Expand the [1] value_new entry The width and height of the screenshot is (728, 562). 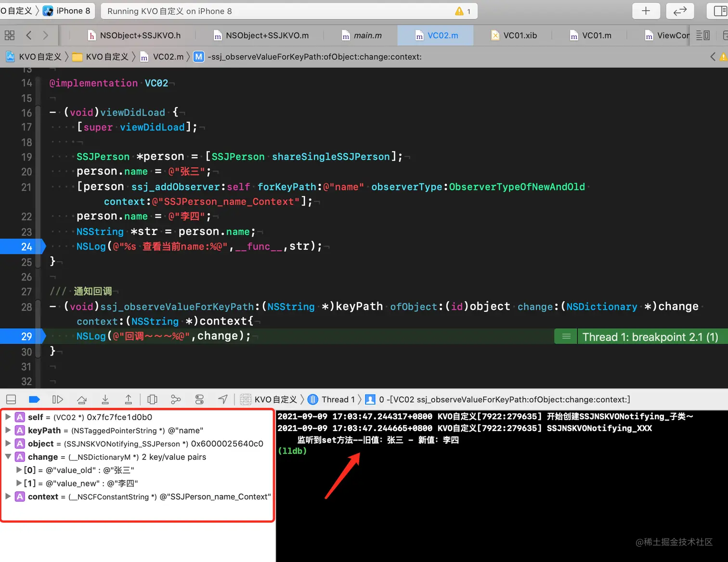click(19, 483)
